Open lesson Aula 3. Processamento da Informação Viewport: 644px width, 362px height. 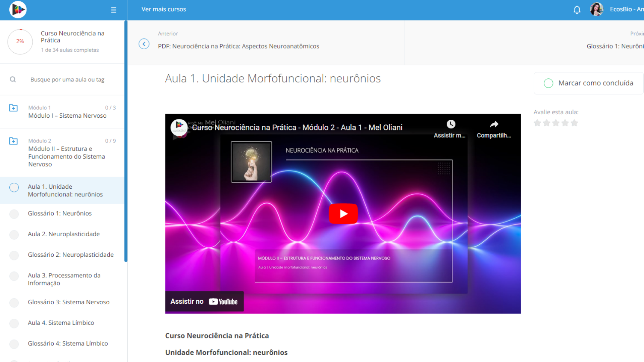(64, 279)
